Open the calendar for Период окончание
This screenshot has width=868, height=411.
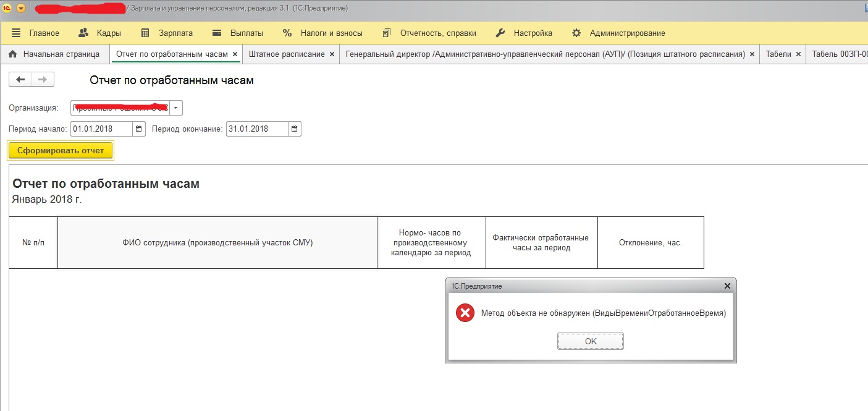tap(295, 129)
